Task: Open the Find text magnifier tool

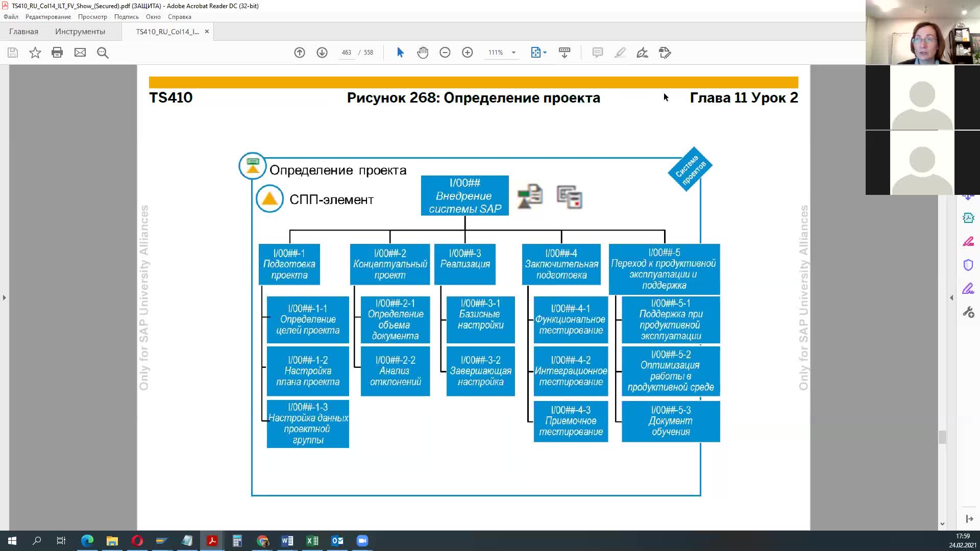Action: tap(103, 53)
